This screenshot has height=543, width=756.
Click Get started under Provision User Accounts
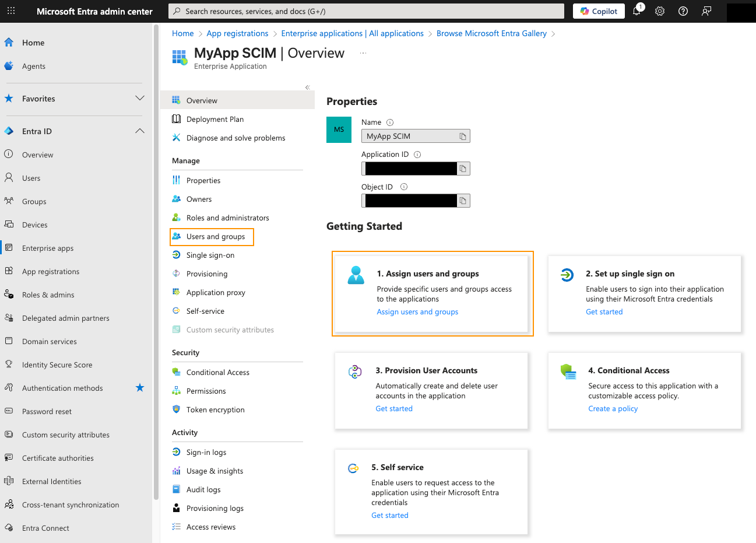point(394,409)
